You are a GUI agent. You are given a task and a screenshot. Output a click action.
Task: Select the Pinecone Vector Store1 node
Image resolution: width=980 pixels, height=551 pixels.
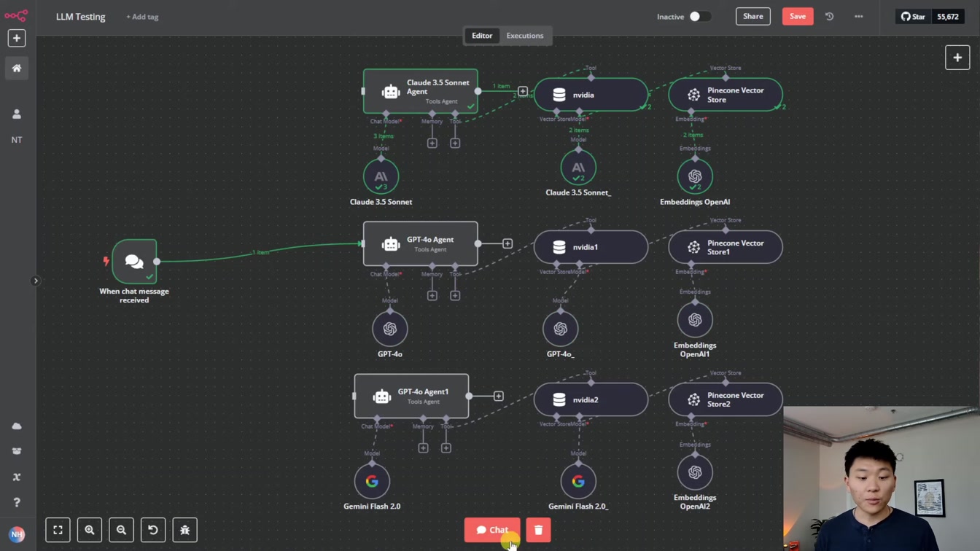tap(726, 247)
